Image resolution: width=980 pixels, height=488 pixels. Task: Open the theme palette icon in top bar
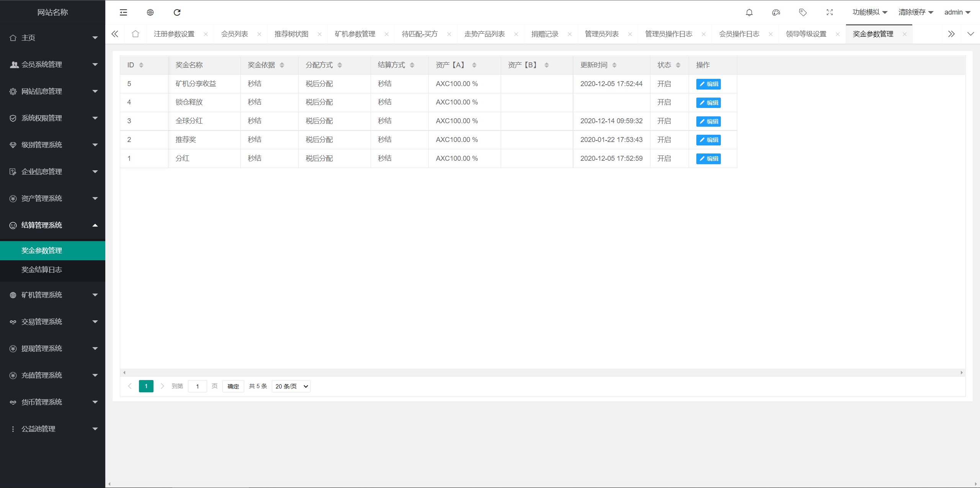(x=776, y=12)
